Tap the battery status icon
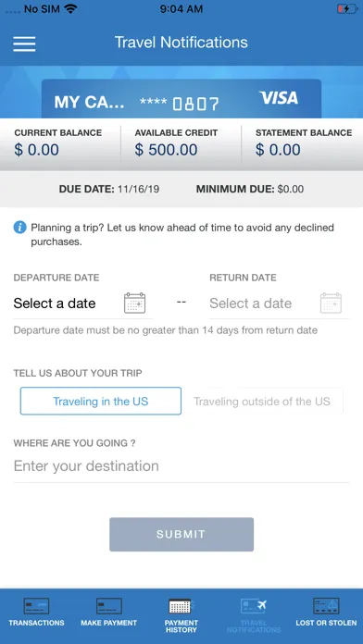The image size is (363, 644). (x=347, y=8)
